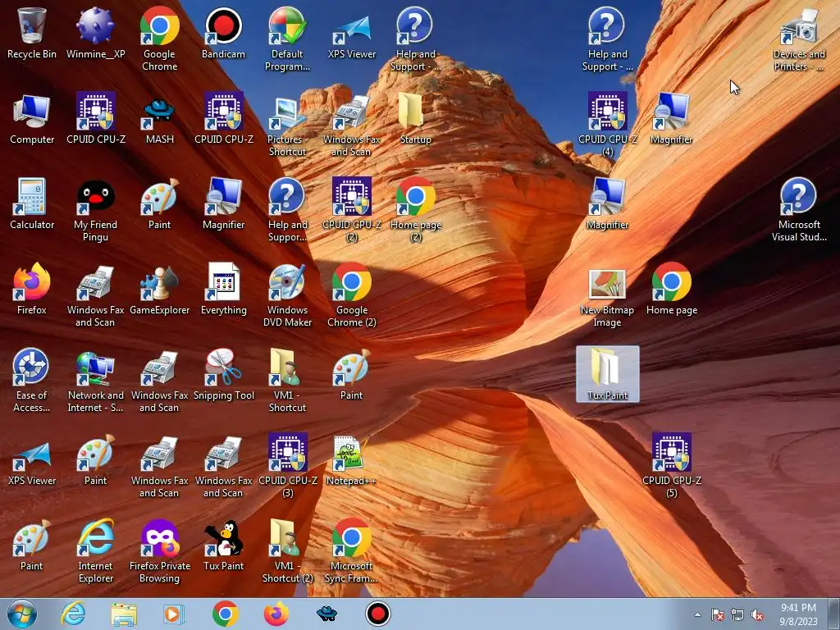Image resolution: width=840 pixels, height=630 pixels.
Task: Launch Tux Paint via the penguin icon
Action: click(223, 545)
